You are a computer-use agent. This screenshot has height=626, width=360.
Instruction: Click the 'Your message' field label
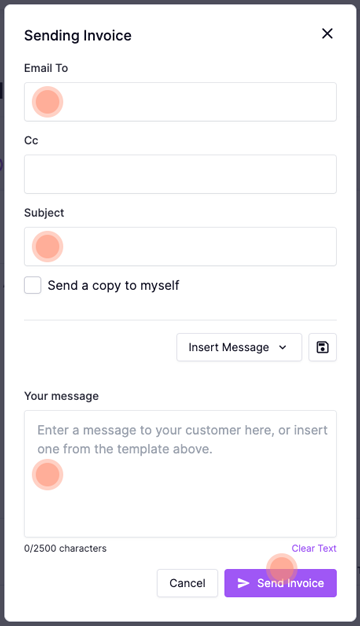pyautogui.click(x=61, y=396)
